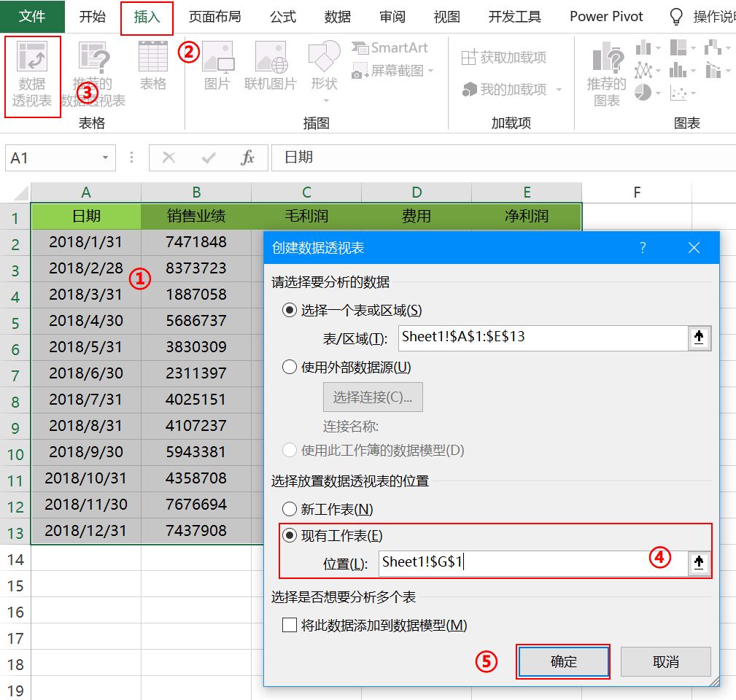736x700 pixels.
Task: Select the 使用外部数据源 radio button
Action: tap(290, 367)
